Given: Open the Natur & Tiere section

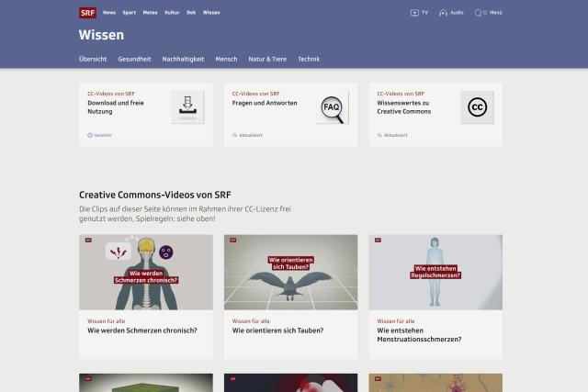Looking at the screenshot, I should 267,59.
